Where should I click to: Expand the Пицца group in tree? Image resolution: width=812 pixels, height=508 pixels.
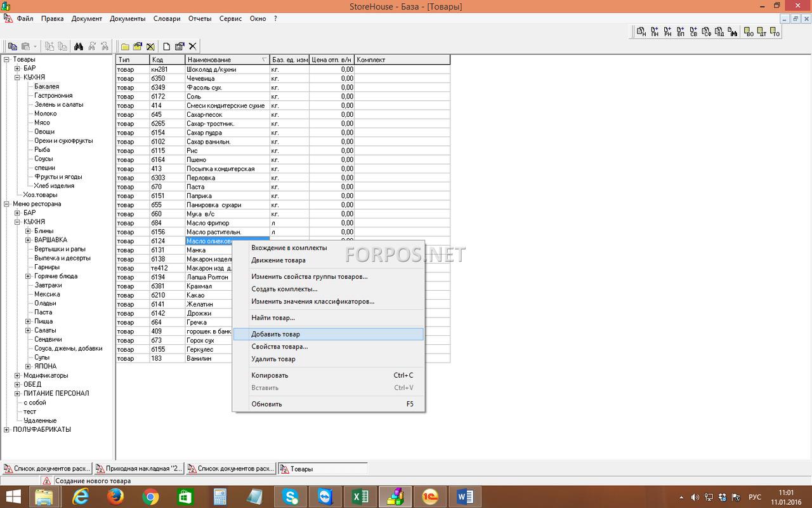28,321
